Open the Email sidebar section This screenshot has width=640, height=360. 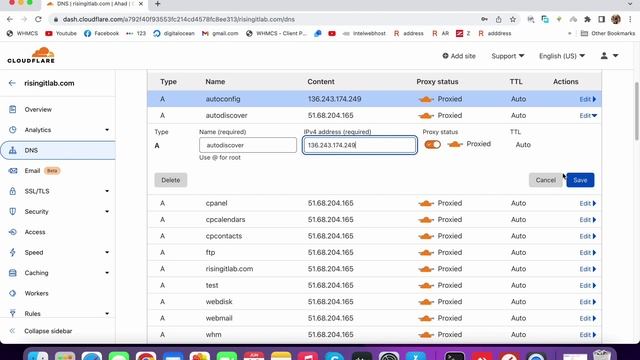pyautogui.click(x=32, y=171)
